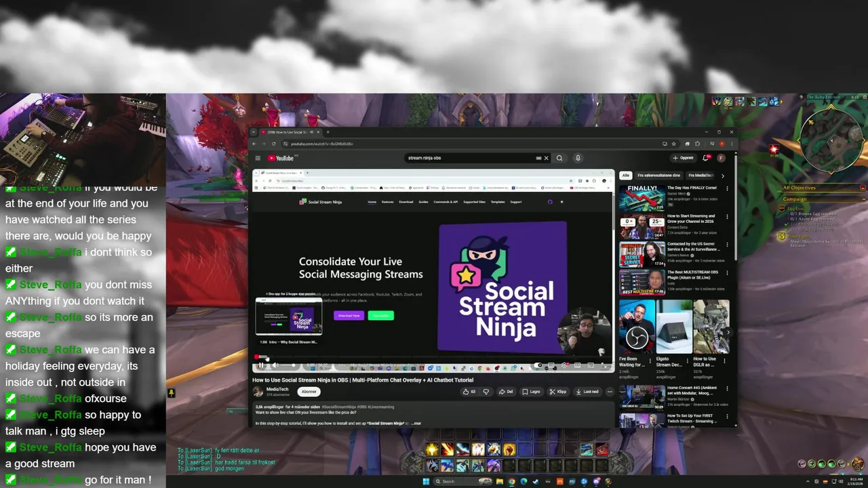Click the Opprett create button
The image size is (868, 488).
click(684, 158)
